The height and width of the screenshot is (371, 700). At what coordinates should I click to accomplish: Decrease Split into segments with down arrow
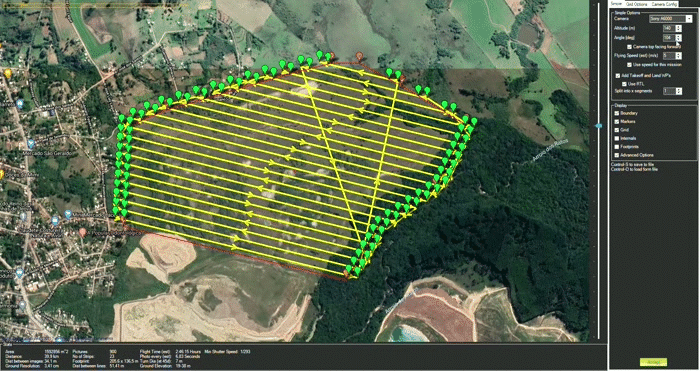(679, 93)
